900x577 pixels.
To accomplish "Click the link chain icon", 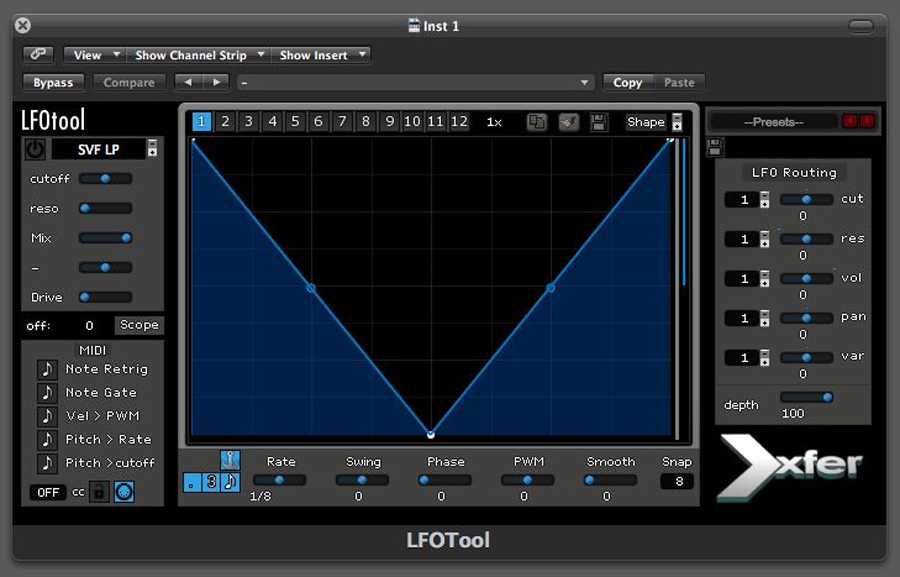I will pos(38,55).
